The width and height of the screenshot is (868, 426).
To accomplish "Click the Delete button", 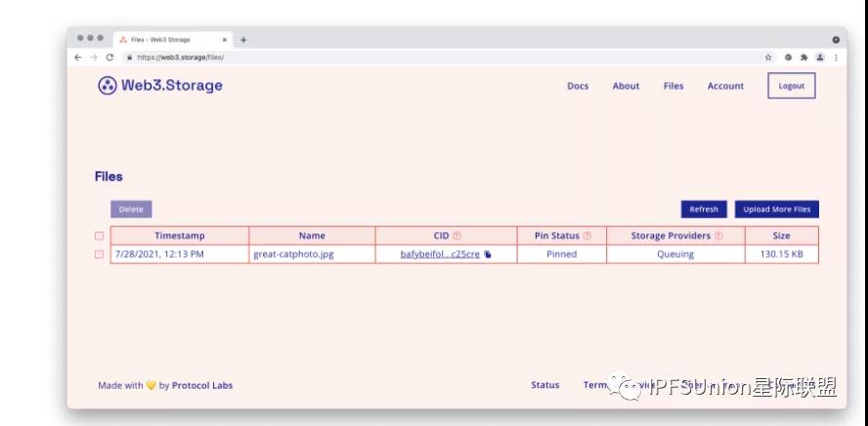I will (131, 209).
